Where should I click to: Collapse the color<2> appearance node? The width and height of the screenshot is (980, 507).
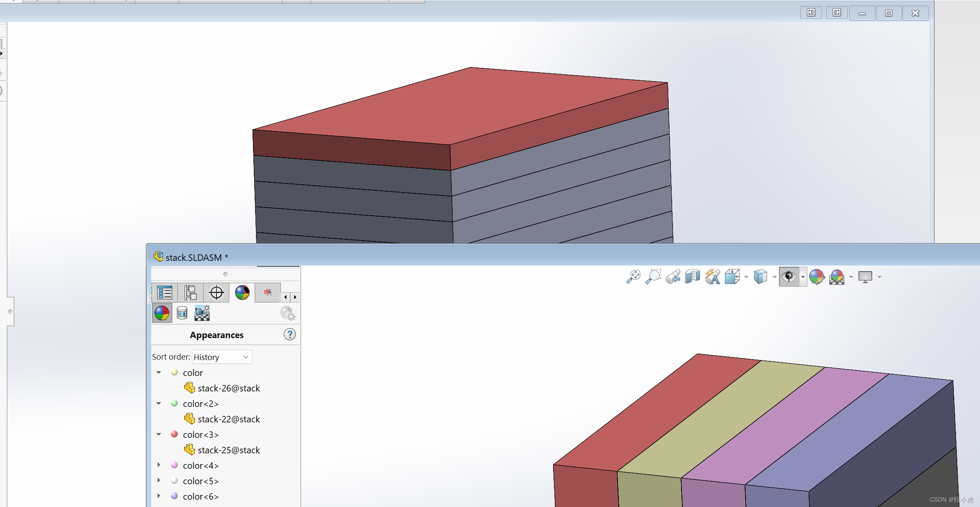pyautogui.click(x=159, y=403)
